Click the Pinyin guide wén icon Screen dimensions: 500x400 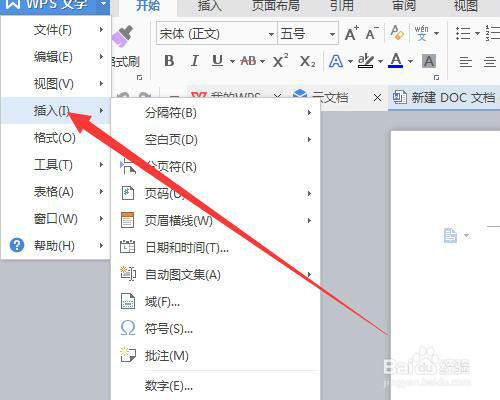[x=421, y=33]
